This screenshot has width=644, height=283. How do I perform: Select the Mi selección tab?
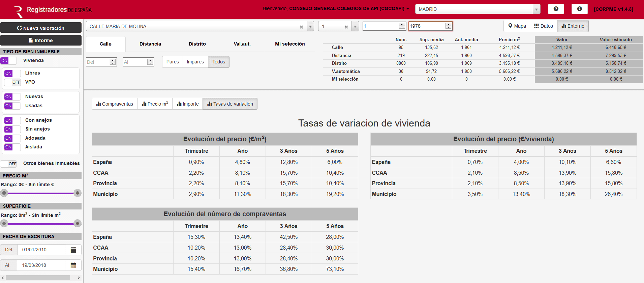(290, 44)
